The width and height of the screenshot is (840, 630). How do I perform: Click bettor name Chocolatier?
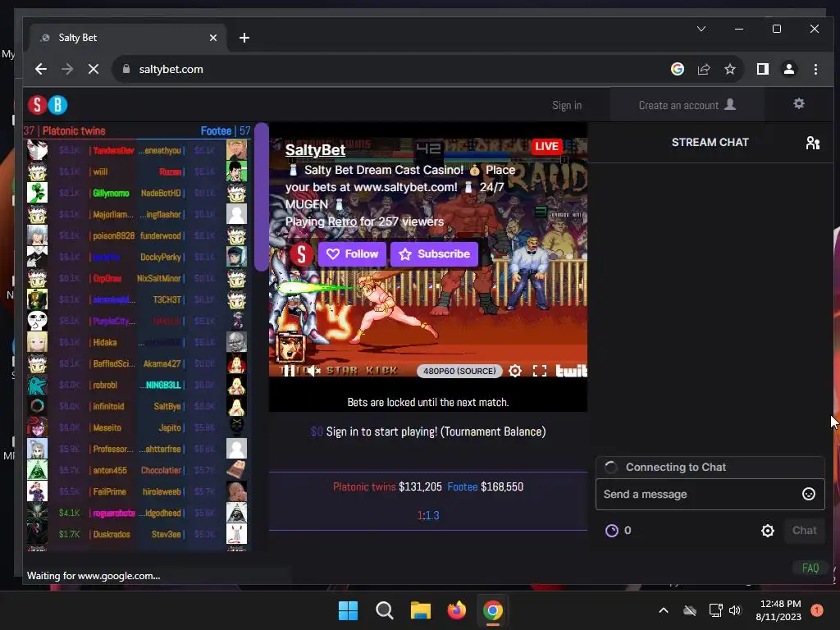pos(161,470)
